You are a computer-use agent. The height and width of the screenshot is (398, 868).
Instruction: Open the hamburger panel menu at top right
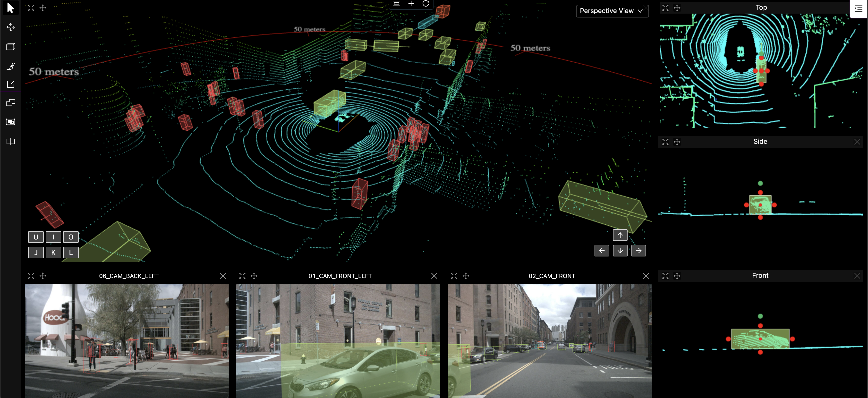point(858,8)
